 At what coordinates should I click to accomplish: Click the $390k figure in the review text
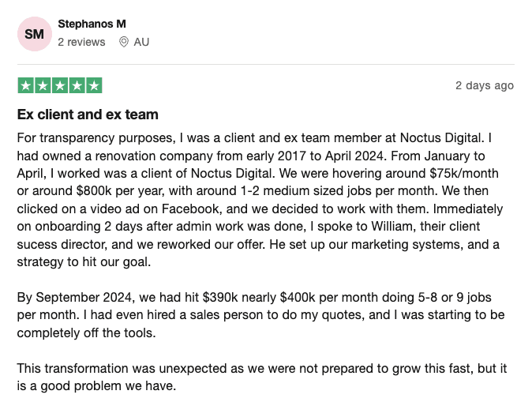[220, 298]
